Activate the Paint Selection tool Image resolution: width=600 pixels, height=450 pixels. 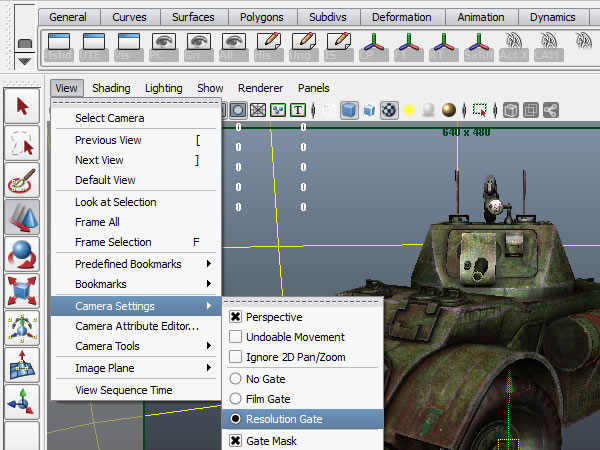pos(22,180)
